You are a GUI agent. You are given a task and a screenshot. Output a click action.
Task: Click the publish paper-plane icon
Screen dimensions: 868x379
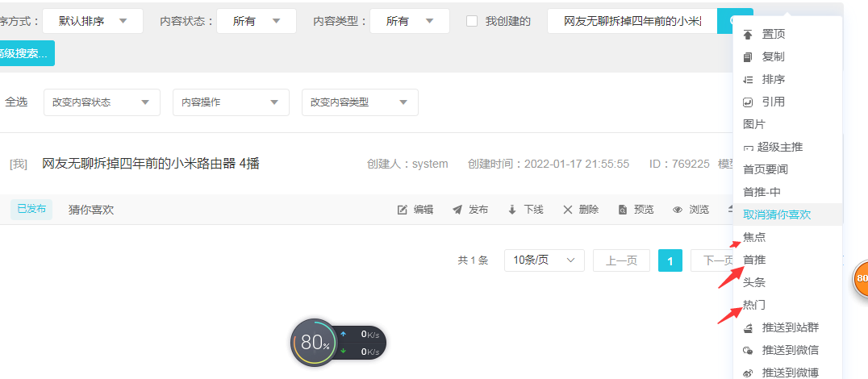(457, 210)
